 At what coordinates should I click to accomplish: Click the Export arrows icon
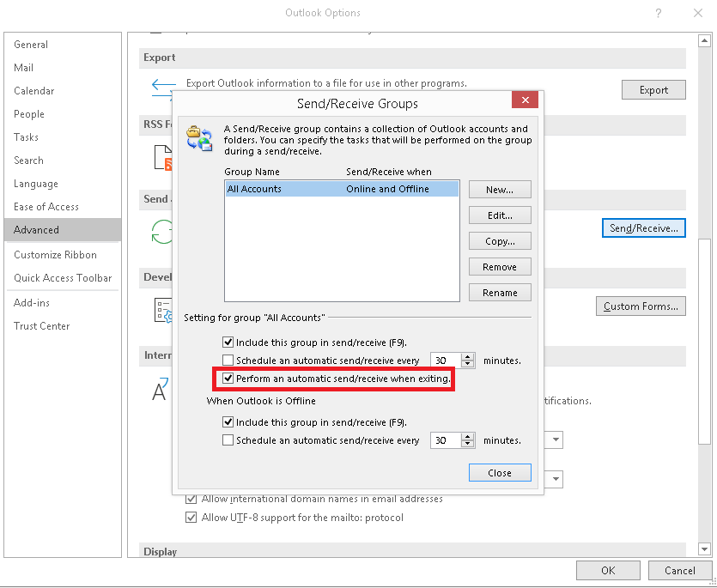click(x=163, y=88)
